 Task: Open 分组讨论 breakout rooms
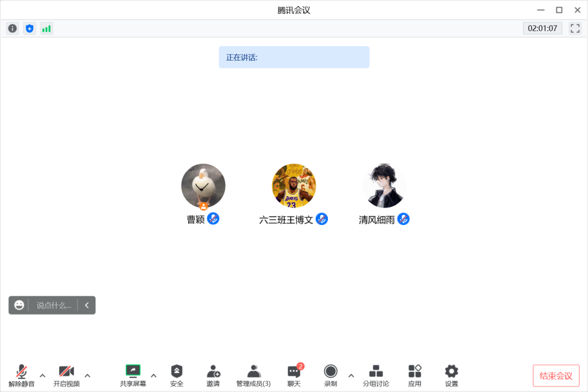tap(376, 376)
